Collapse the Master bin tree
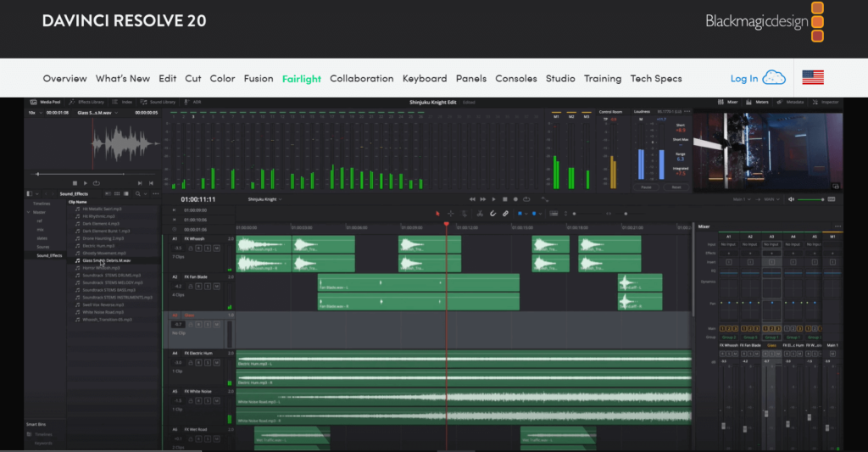 pyautogui.click(x=29, y=212)
